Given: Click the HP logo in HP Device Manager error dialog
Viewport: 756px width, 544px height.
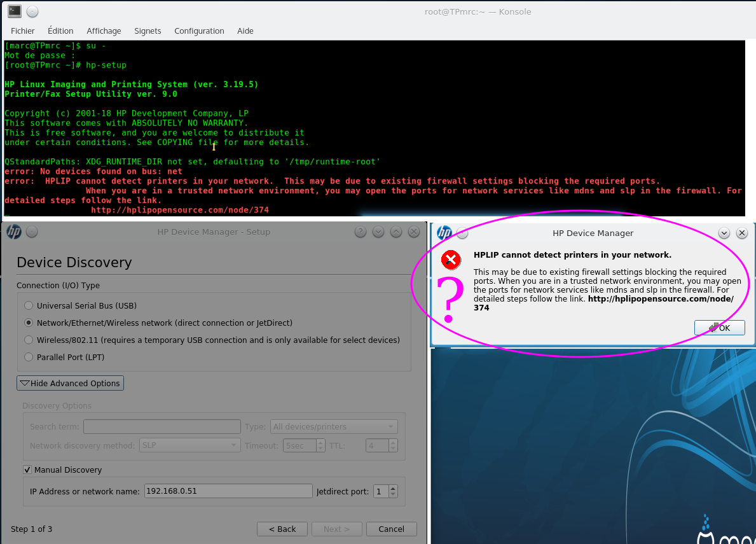Looking at the screenshot, I should [444, 233].
